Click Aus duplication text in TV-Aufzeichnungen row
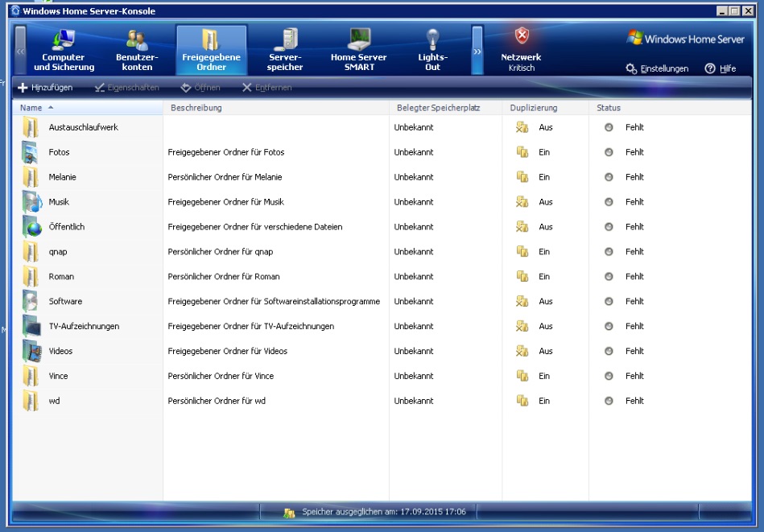The height and width of the screenshot is (532, 764). coord(546,326)
